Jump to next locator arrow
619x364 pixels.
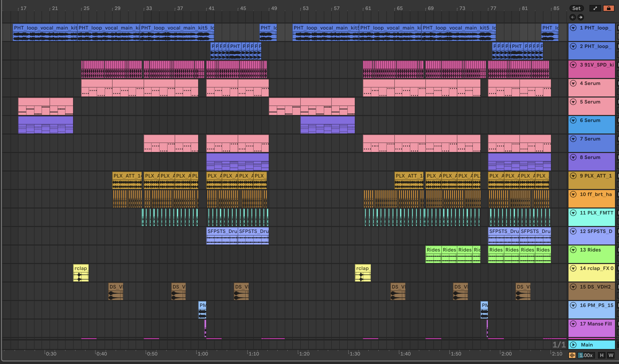(581, 17)
